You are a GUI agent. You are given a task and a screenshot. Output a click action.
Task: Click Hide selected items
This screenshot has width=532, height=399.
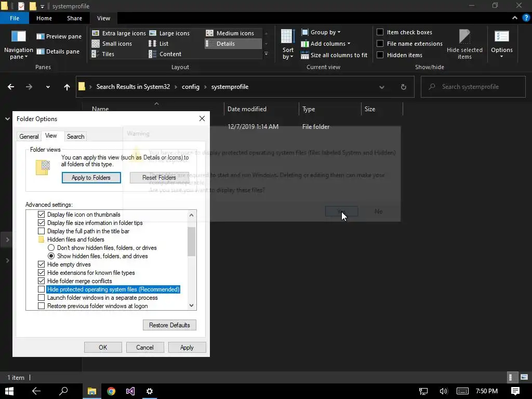coord(464,45)
